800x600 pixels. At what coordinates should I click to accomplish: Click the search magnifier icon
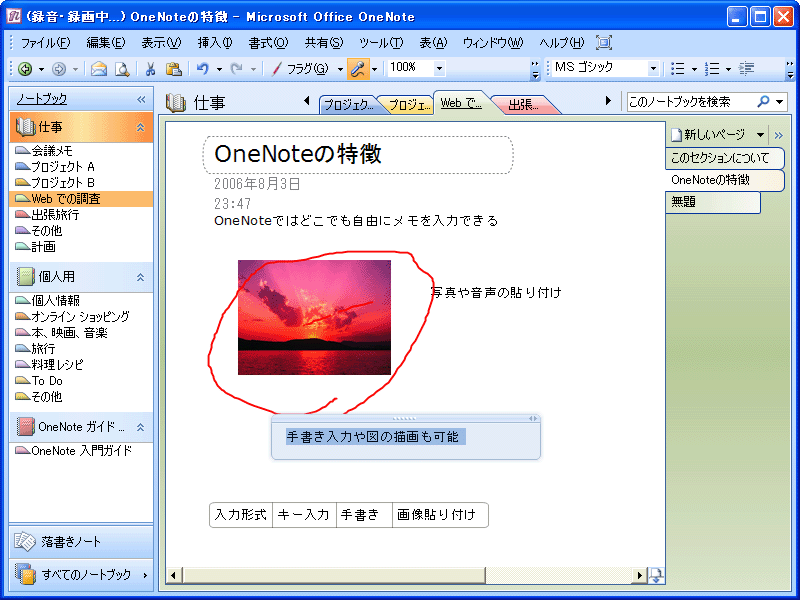point(763,102)
